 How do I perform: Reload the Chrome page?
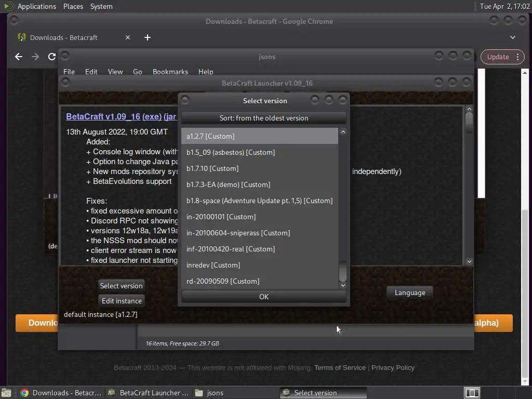point(51,57)
